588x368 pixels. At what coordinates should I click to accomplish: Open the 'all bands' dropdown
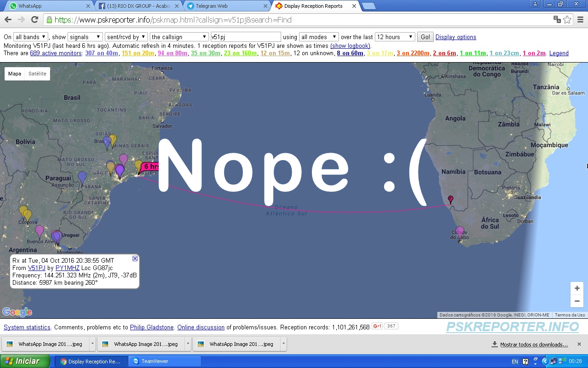[x=31, y=37]
